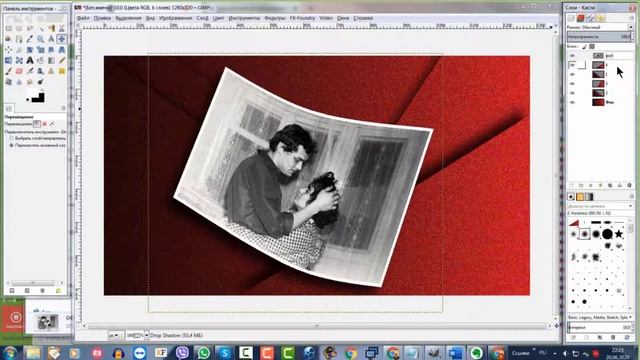Hide layer 4 using its eye icon
The width and height of the screenshot is (640, 360).
(572, 65)
